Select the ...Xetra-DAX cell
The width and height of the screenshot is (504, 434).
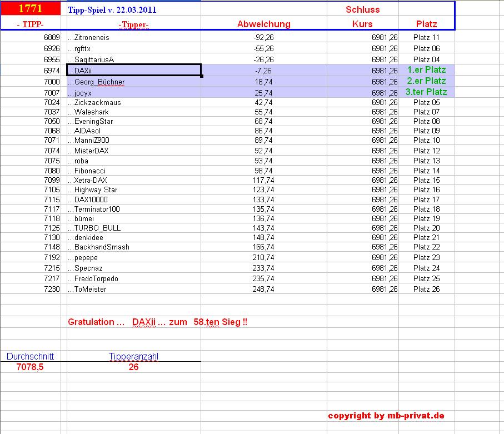[x=134, y=180]
